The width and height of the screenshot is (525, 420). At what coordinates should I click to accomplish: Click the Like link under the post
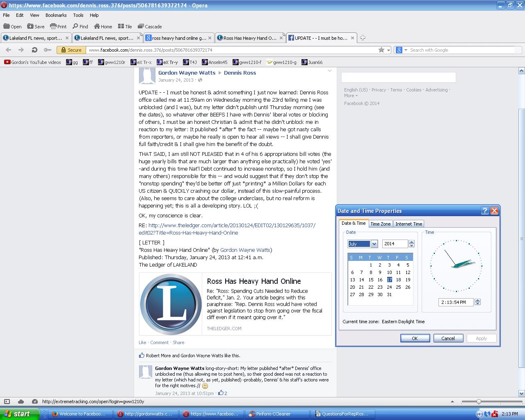142,342
